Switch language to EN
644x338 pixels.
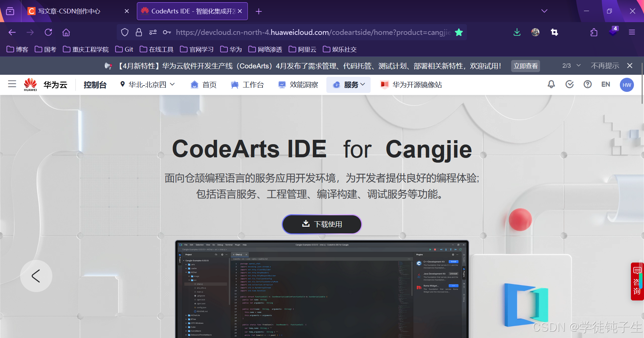[x=605, y=84]
